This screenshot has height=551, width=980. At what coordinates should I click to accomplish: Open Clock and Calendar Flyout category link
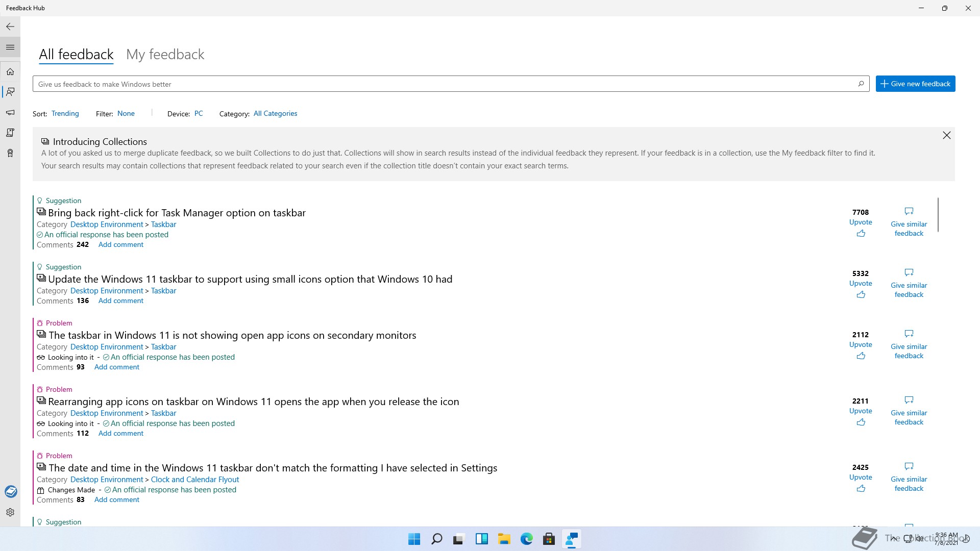click(x=195, y=480)
